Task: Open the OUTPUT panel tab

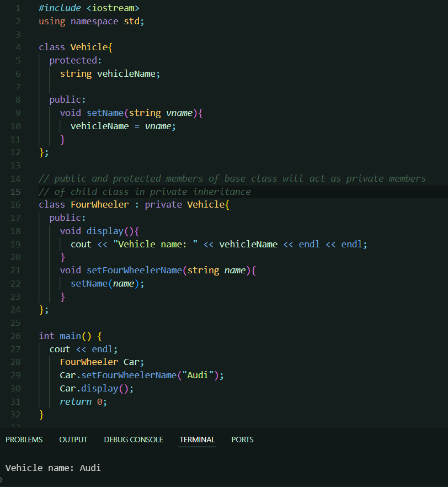Action: click(73, 440)
